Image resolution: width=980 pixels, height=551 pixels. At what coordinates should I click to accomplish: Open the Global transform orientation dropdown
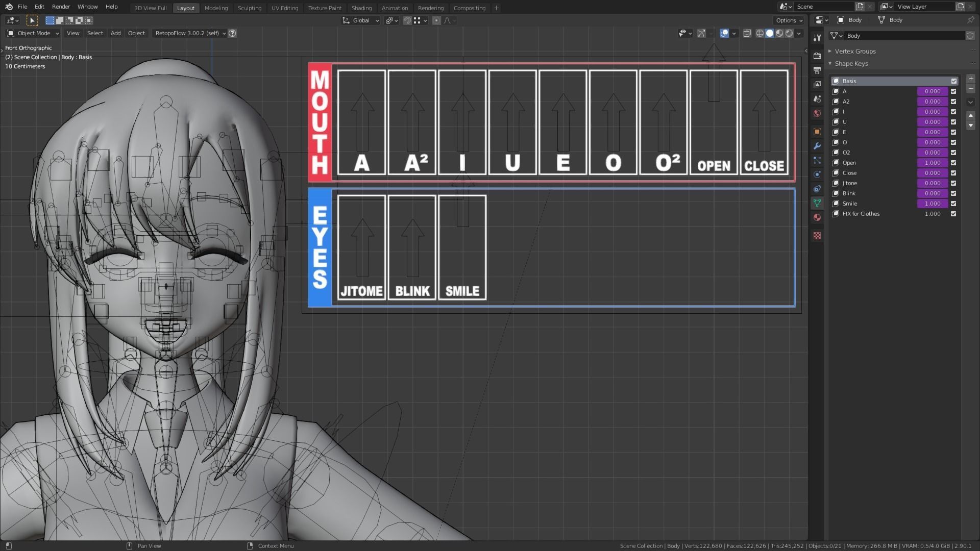coord(361,20)
